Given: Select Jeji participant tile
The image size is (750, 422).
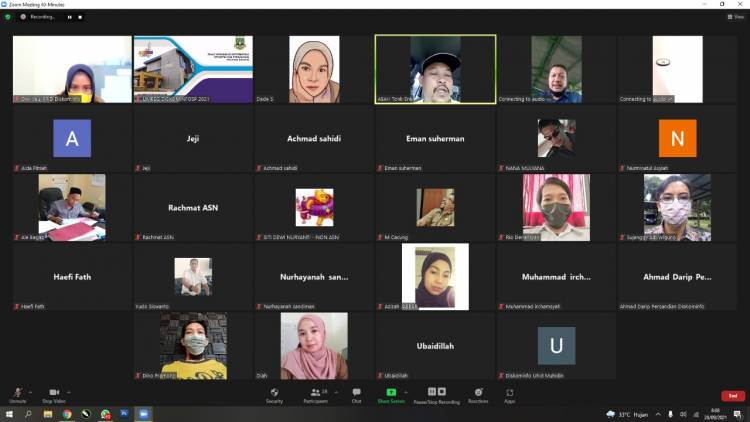Looking at the screenshot, I should pos(193,139).
